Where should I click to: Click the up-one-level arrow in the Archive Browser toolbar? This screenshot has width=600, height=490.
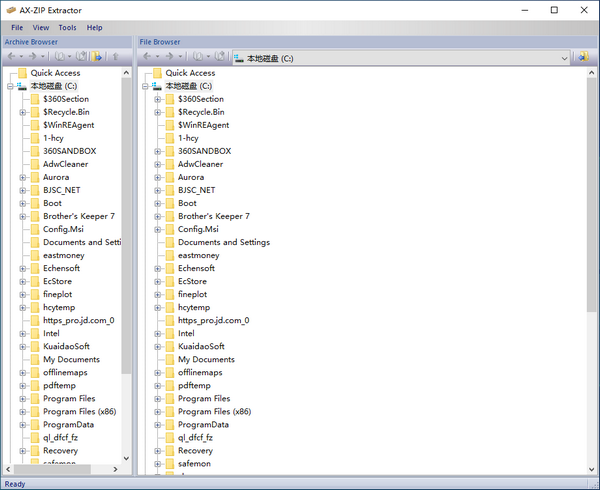click(116, 58)
